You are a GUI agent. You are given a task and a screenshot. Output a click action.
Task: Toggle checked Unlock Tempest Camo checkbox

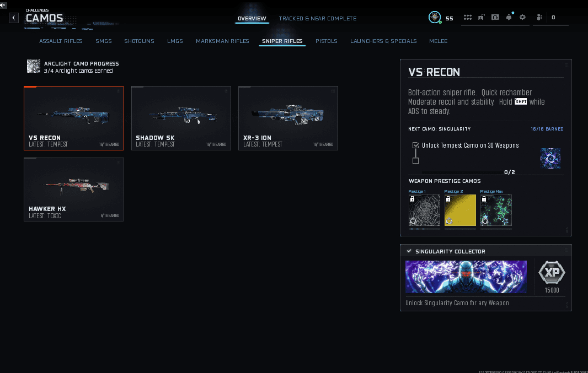[415, 145]
